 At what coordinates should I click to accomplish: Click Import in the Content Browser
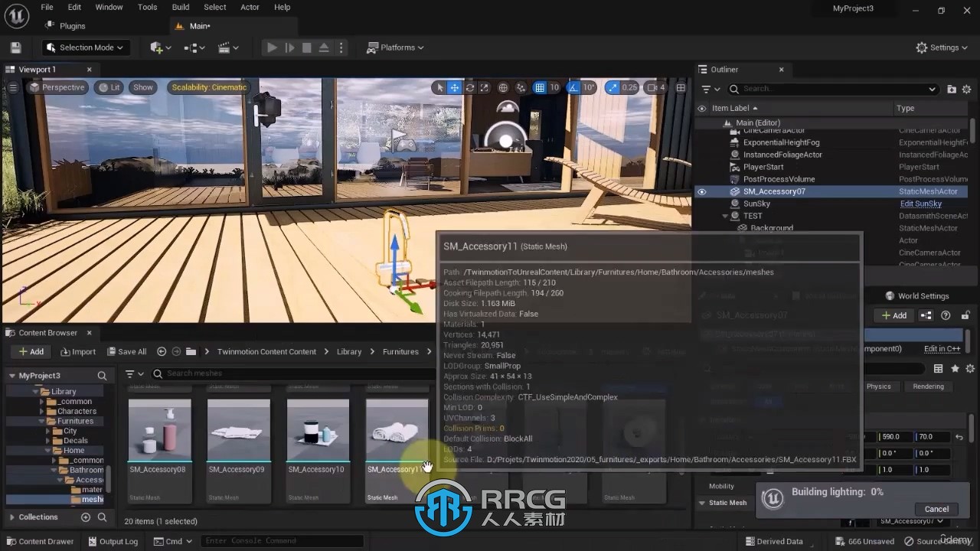coord(77,351)
